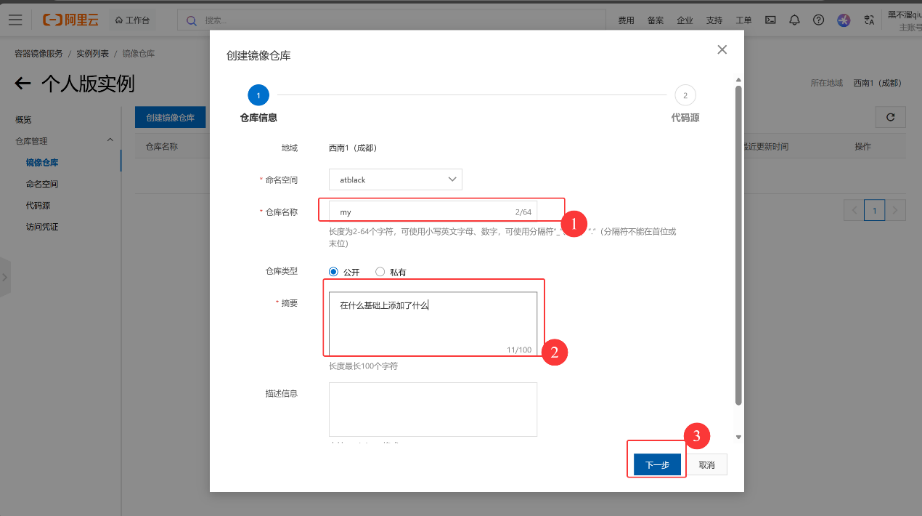Screen dimensions: 922x516
Task: Refresh the repository list
Action: [890, 117]
